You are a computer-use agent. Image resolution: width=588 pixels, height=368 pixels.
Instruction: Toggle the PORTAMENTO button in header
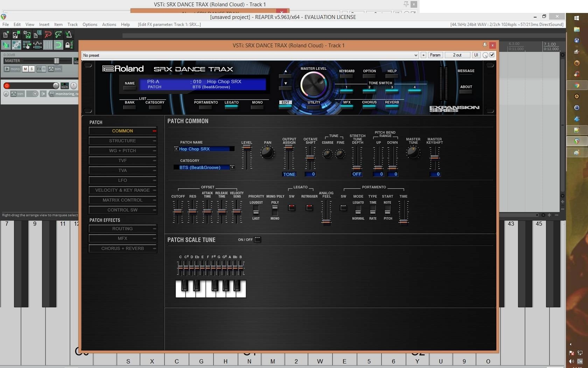click(206, 107)
